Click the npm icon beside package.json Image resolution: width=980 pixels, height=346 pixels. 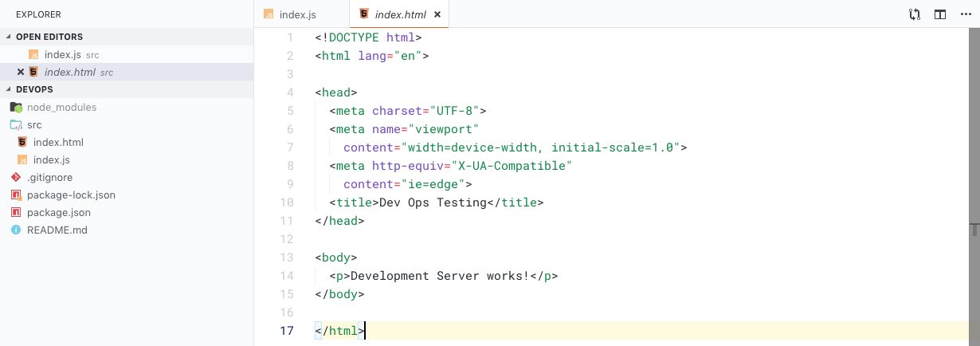click(15, 212)
